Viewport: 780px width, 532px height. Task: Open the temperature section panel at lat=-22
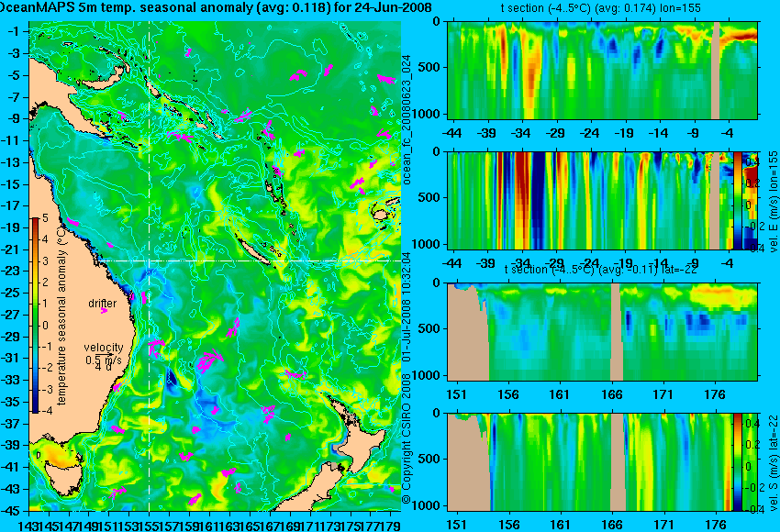602,332
